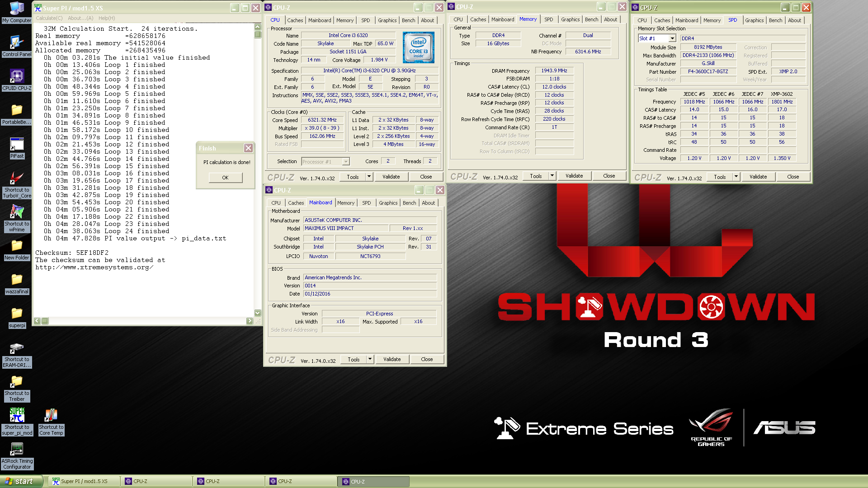The width and height of the screenshot is (868, 488).
Task: Click the Part Number F4-3600C17-8GTZ field
Action: click(x=708, y=71)
